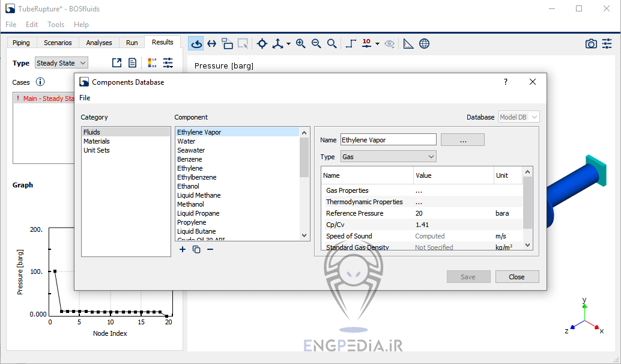
Task: Open the fluid Type dropdown showing Gas
Action: 388,157
